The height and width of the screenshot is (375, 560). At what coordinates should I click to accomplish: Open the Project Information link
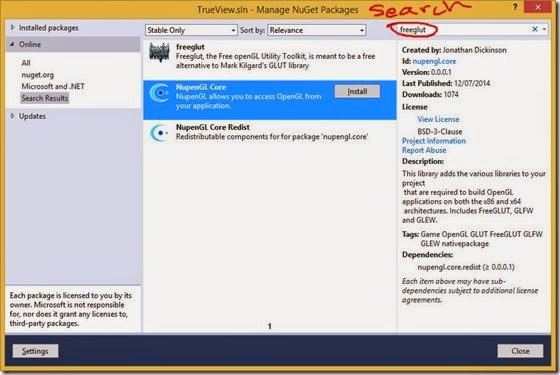point(434,141)
